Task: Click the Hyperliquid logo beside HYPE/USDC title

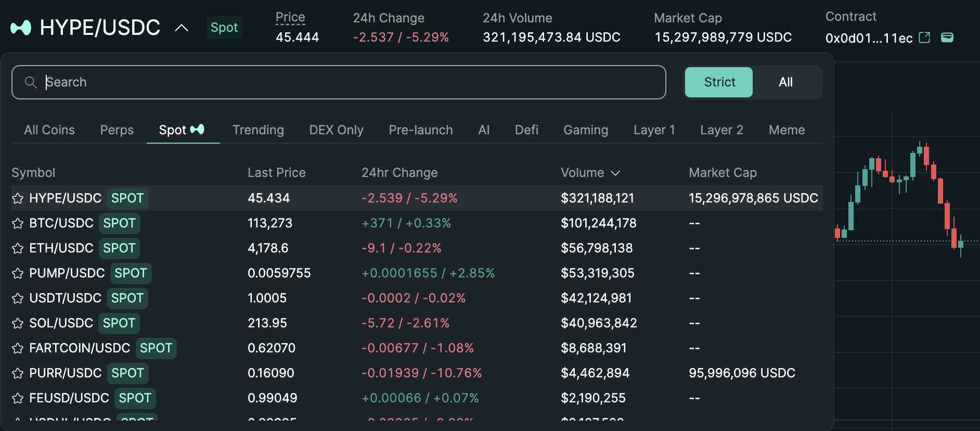Action: [21, 28]
